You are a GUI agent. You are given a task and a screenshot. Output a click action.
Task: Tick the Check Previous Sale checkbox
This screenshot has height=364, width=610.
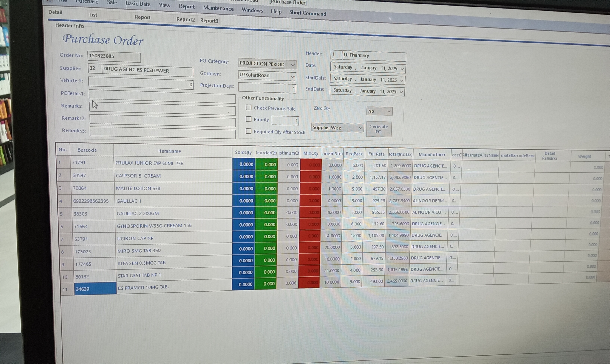(249, 108)
